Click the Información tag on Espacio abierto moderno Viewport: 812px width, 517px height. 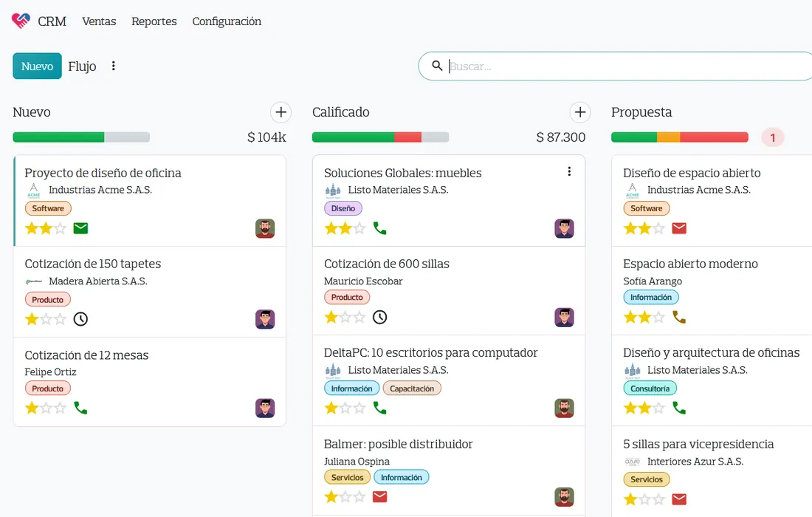pos(651,298)
